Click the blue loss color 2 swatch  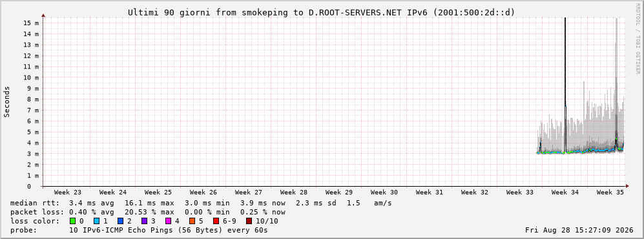tap(120, 221)
